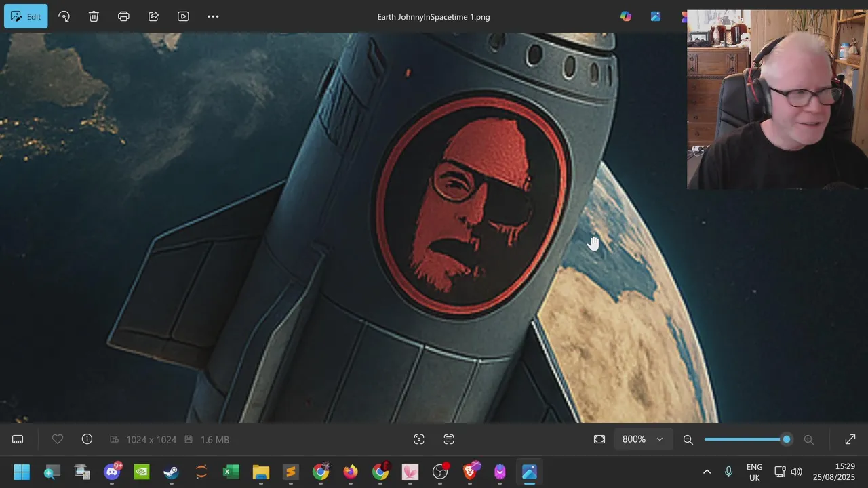The image size is (868, 488).
Task: Click the microphone tray icon
Action: click(x=729, y=472)
